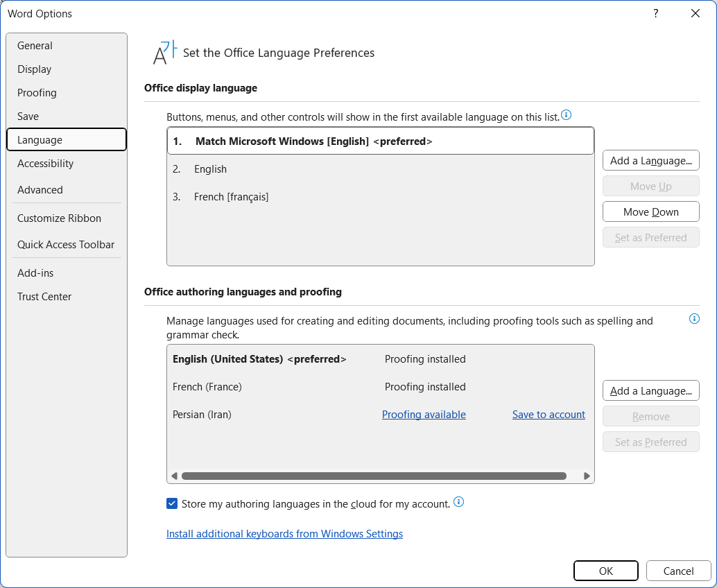The image size is (717, 588).
Task: Open the General options category
Action: (67, 46)
